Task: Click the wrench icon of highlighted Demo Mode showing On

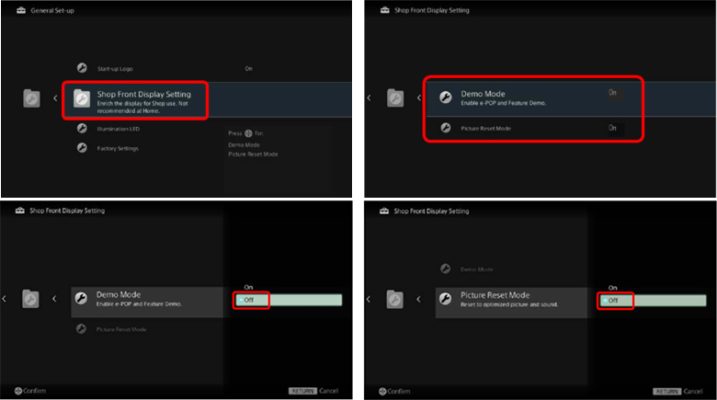Action: (446, 97)
